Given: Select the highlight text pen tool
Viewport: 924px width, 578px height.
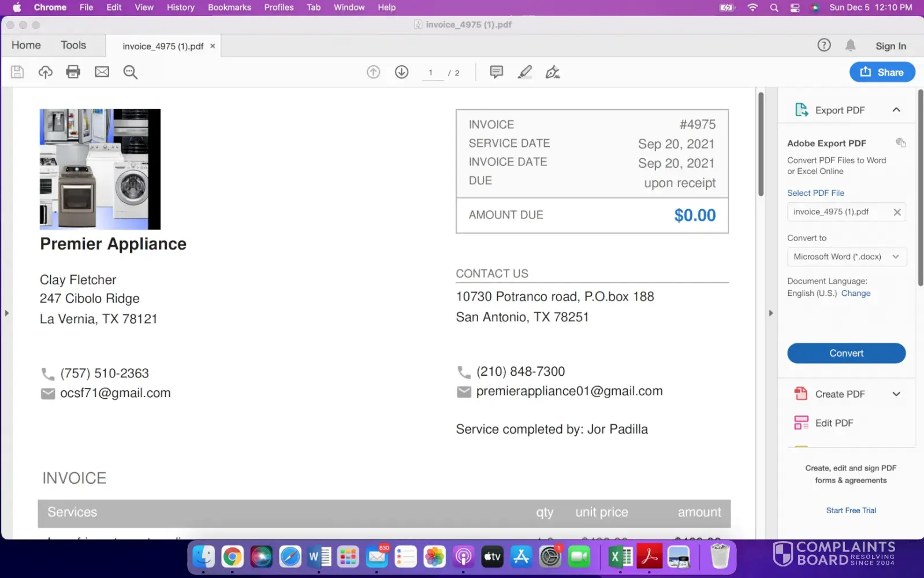Looking at the screenshot, I should [x=524, y=72].
